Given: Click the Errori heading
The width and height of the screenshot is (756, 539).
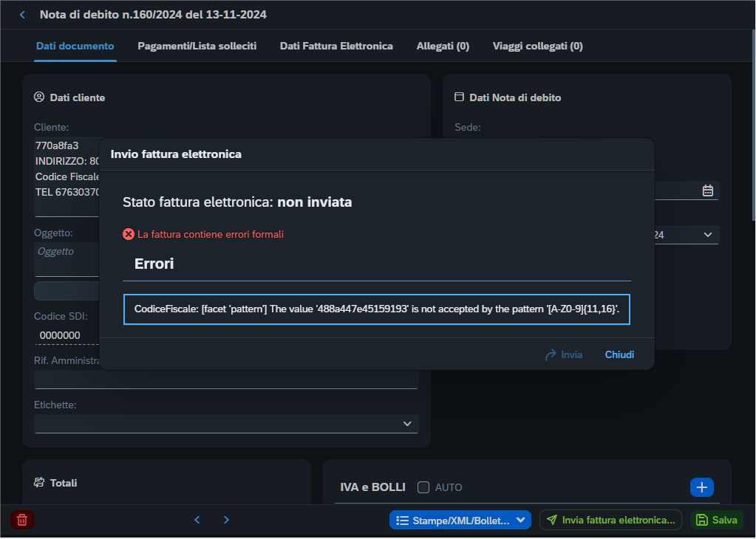Looking at the screenshot, I should pyautogui.click(x=154, y=264).
